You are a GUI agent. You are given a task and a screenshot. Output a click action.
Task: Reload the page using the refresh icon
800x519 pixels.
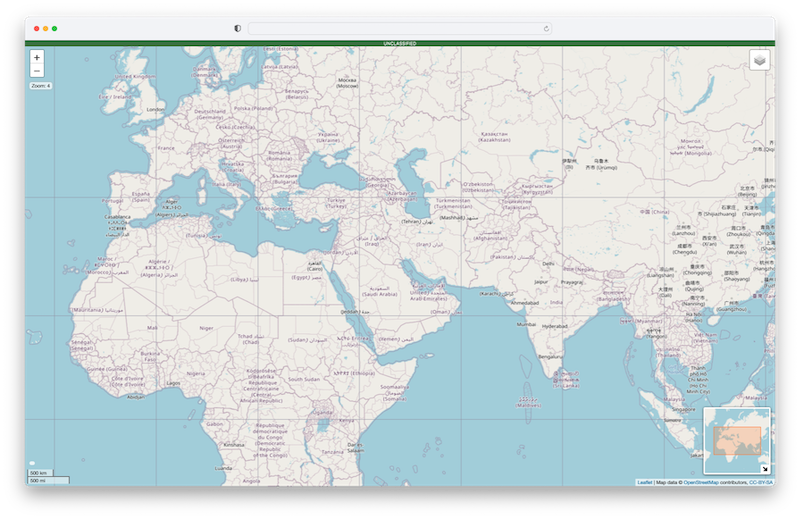click(546, 29)
